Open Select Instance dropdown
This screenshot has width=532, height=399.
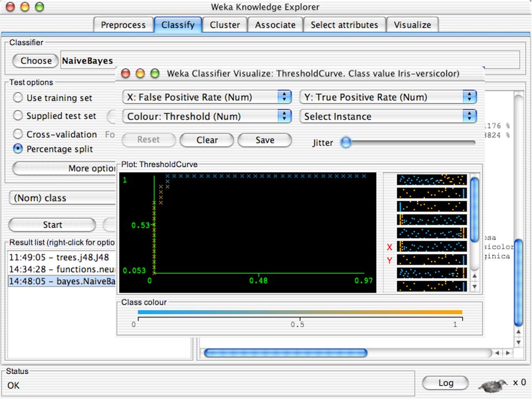[x=388, y=116]
